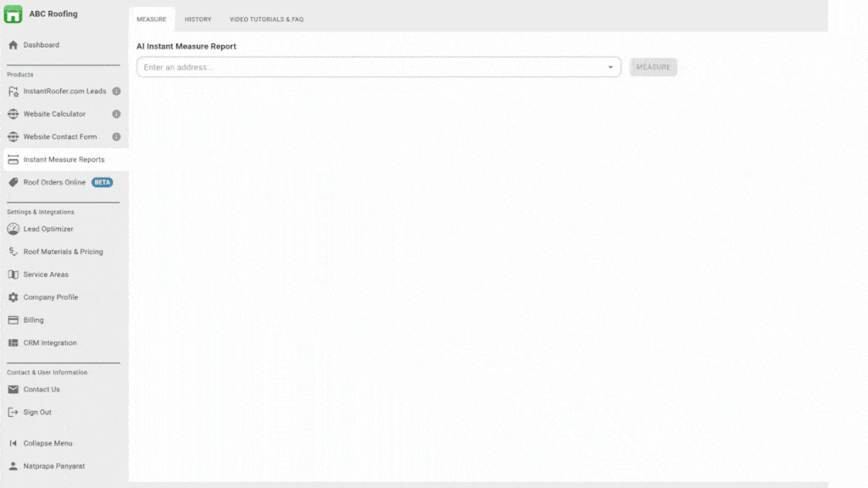Click the Sign Out arrow icon
The height and width of the screenshot is (488, 868).
pyautogui.click(x=14, y=413)
